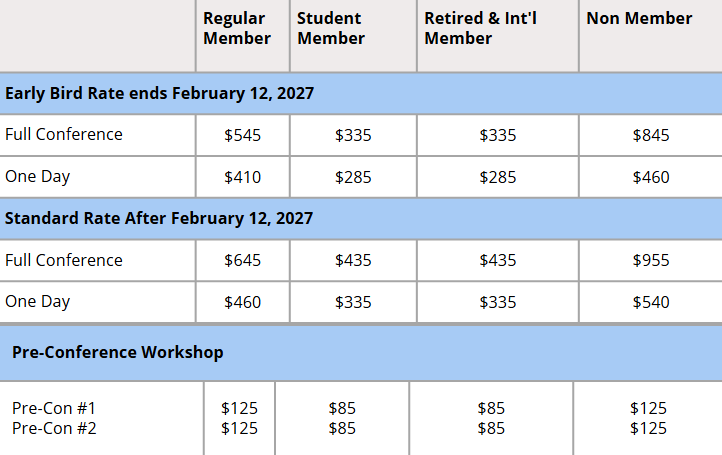Screen dimensions: 722x455
Task: Click the $545 early bird Full Conference price
Action: click(x=242, y=135)
